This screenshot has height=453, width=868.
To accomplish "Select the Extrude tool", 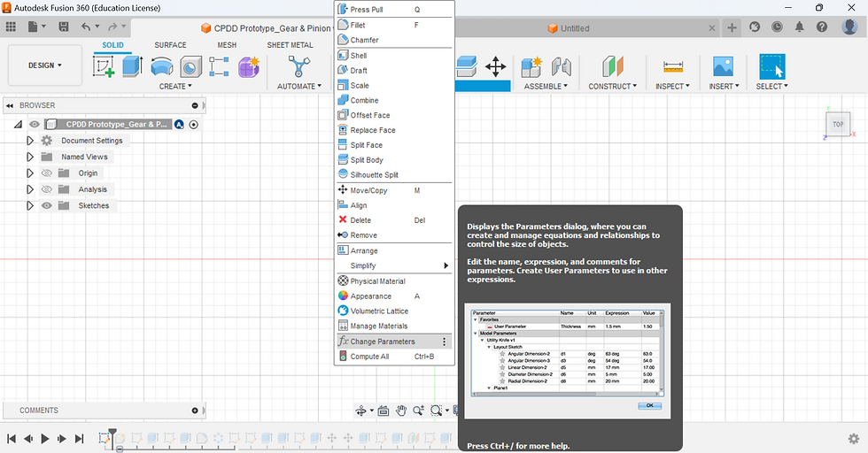I will (132, 67).
